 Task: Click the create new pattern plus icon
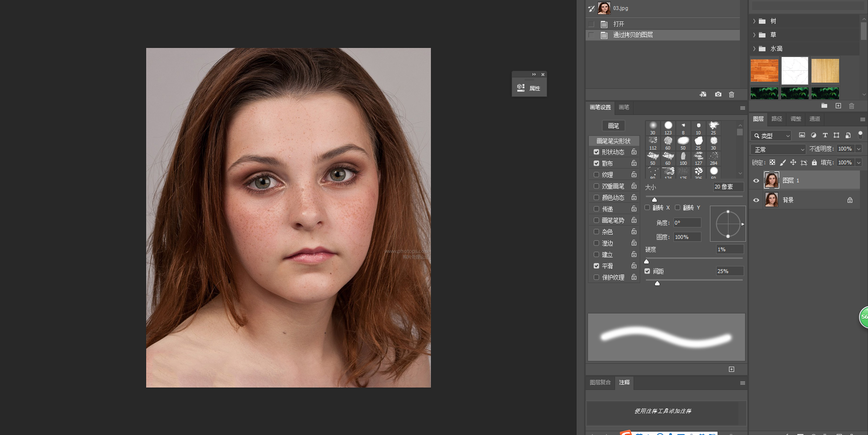pos(838,106)
